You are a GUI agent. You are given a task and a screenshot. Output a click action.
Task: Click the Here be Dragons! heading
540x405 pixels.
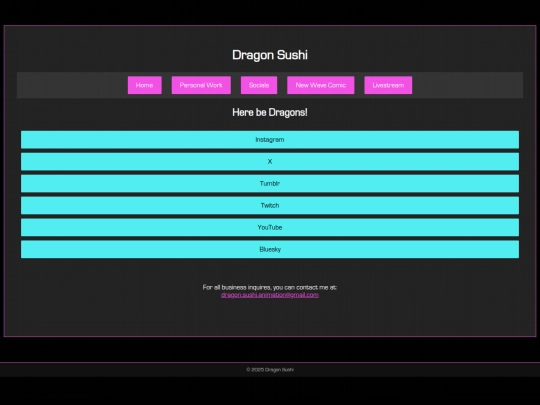270,112
